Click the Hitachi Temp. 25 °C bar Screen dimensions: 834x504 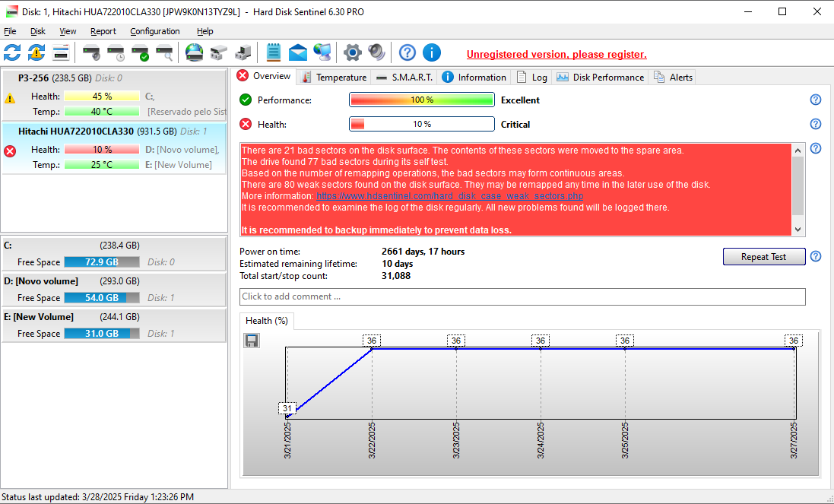point(102,165)
